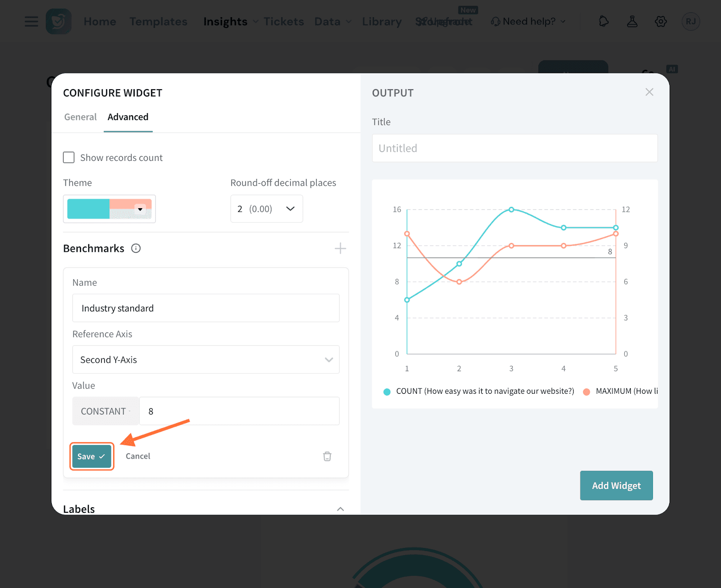The height and width of the screenshot is (588, 721).
Task: Delete the benchmark with the trash icon
Action: [x=327, y=456]
